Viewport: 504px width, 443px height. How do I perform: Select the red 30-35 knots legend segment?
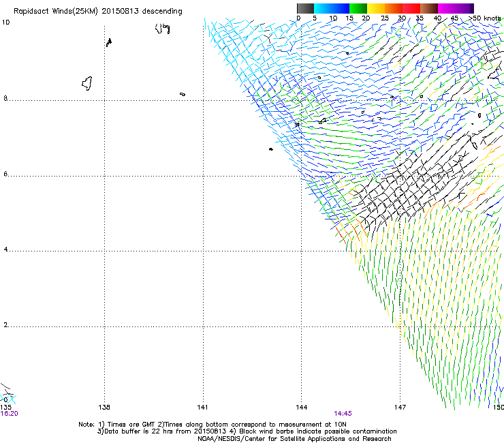click(411, 8)
